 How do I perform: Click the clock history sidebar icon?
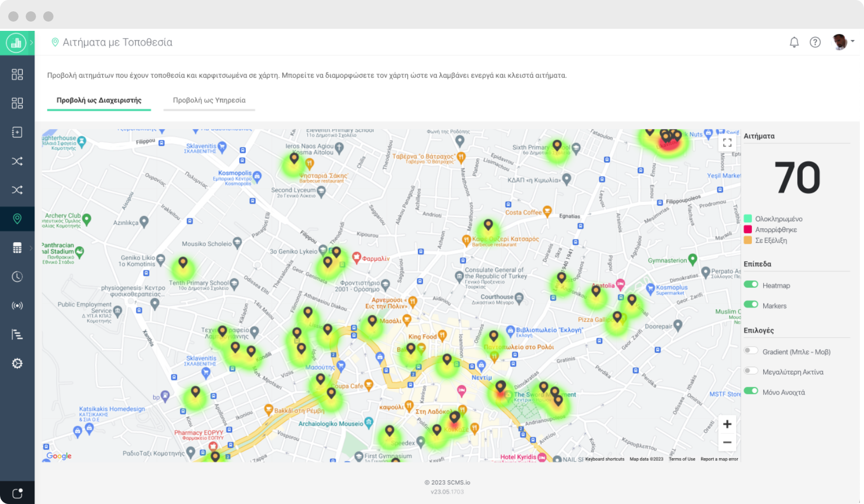pyautogui.click(x=17, y=277)
